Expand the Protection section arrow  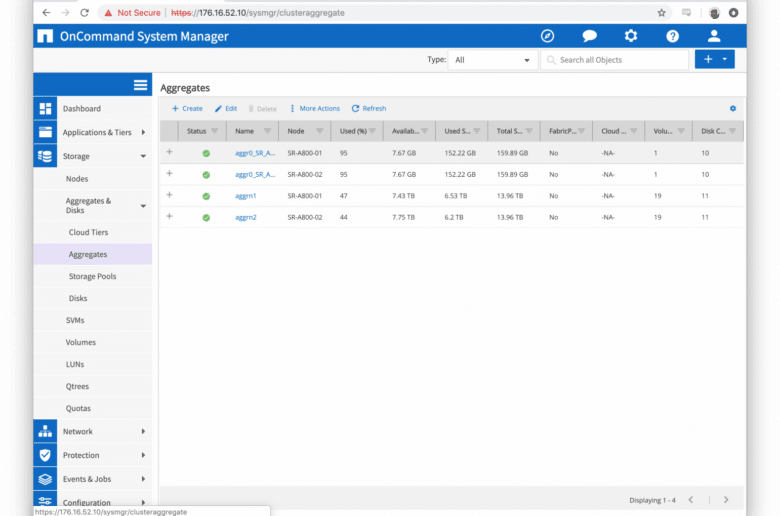143,455
